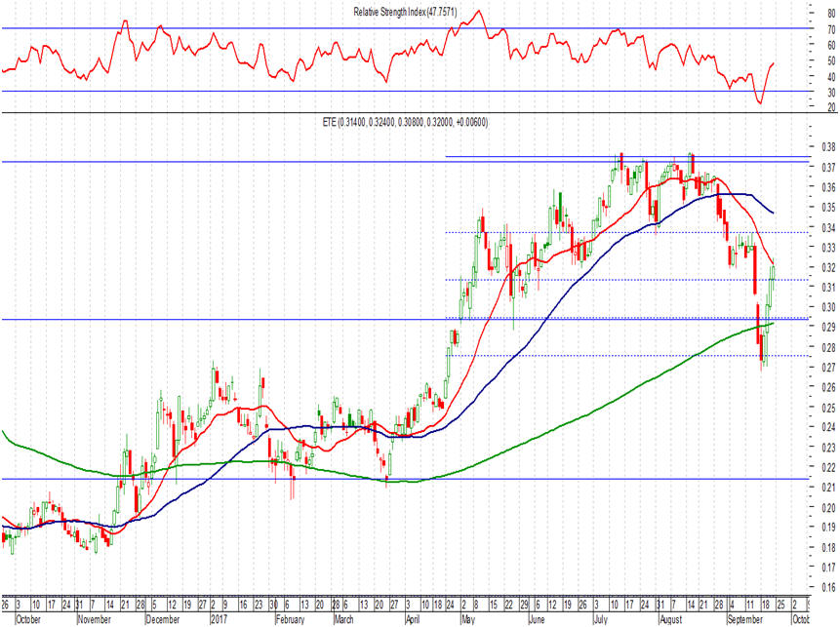Screen dimensions: 840x627
Task: Click the 0.24 price axis label
Action: coord(828,427)
